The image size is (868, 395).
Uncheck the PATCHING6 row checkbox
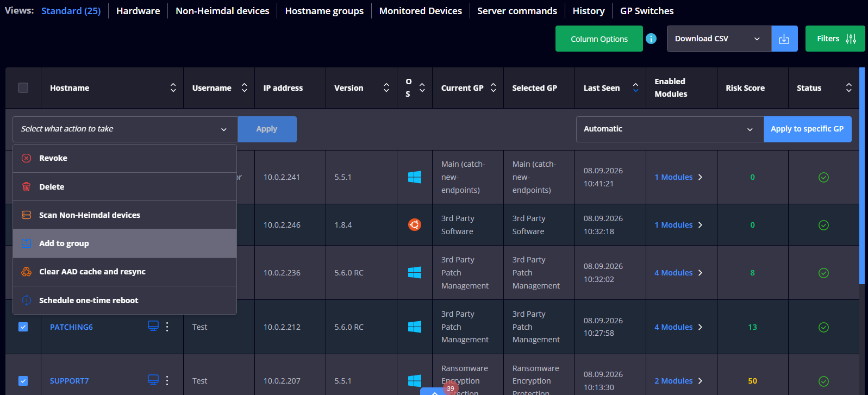(x=23, y=327)
